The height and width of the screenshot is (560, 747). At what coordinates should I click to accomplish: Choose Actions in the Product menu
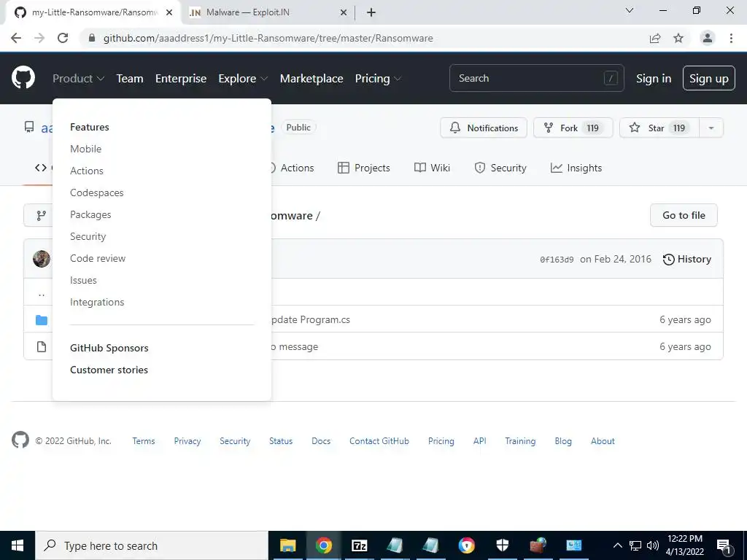pyautogui.click(x=87, y=171)
